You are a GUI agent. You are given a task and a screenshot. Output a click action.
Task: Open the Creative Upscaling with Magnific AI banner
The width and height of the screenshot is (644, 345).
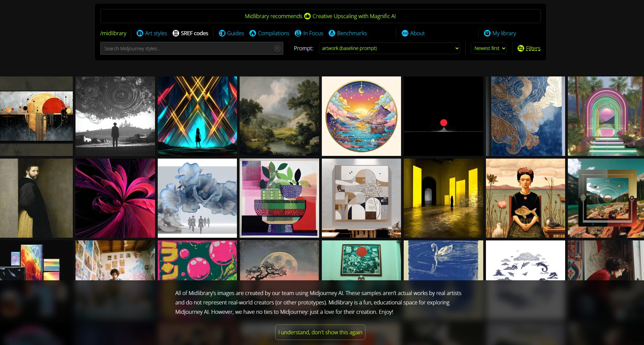320,16
